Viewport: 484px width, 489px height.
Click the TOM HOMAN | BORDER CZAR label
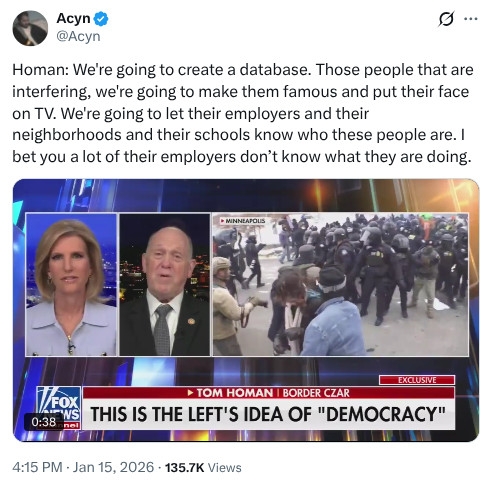point(269,393)
